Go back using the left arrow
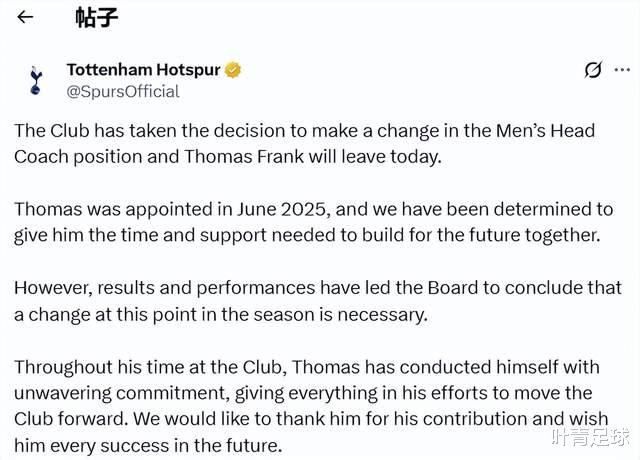 [25, 17]
